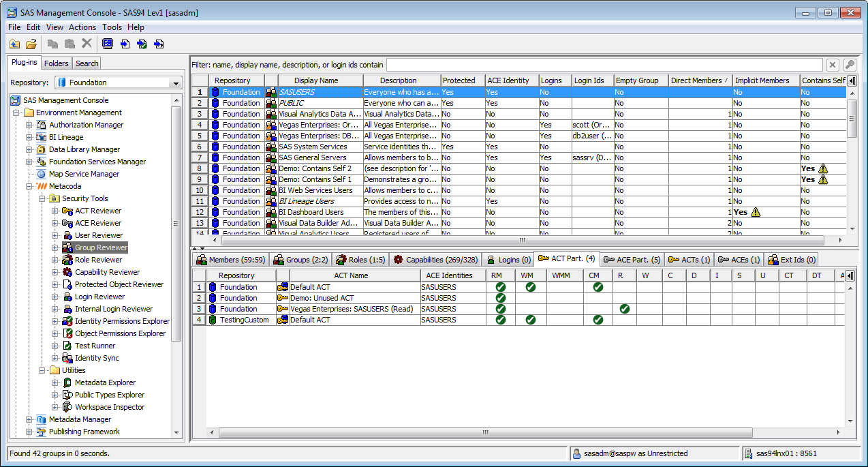Select the Workspace Inspector icon

tap(67, 407)
